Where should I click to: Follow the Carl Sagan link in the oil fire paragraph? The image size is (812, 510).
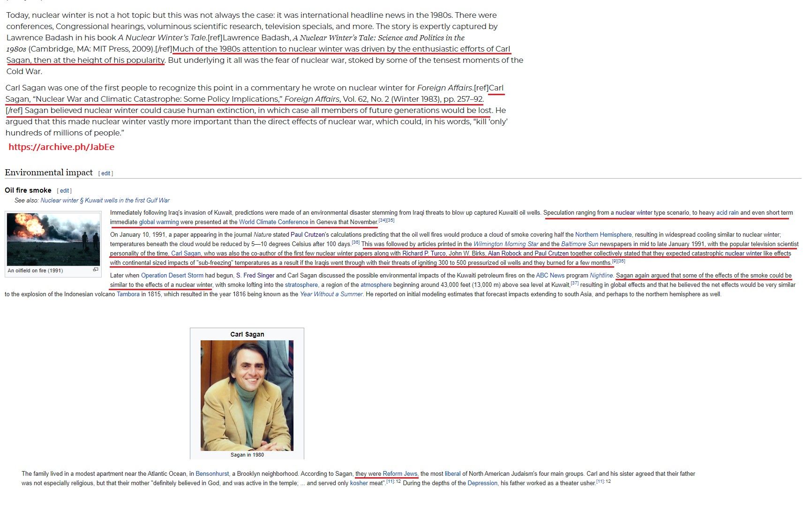[x=186, y=254]
